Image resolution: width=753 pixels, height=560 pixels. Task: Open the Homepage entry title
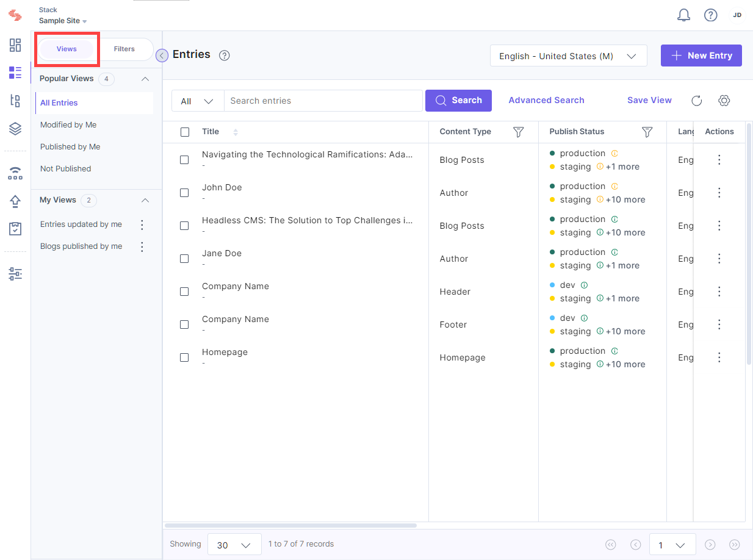(225, 352)
